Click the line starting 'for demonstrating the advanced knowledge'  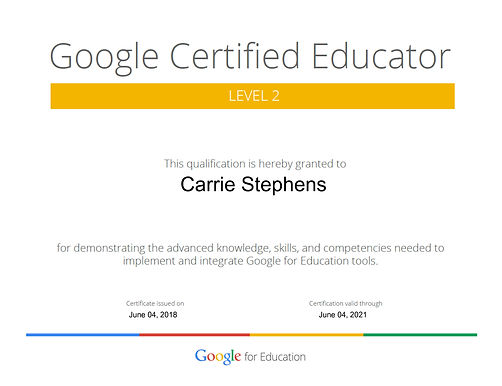pos(250,248)
